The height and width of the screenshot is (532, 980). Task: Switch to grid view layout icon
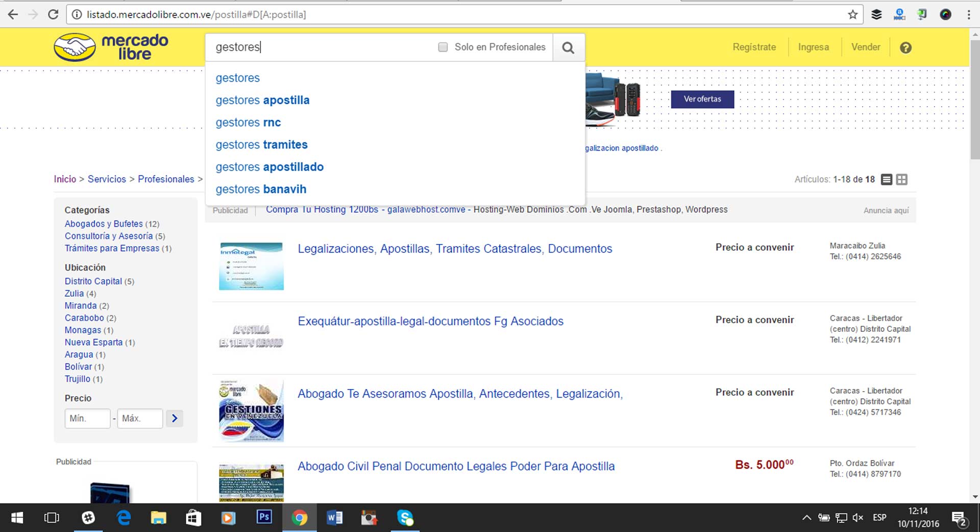pyautogui.click(x=902, y=179)
